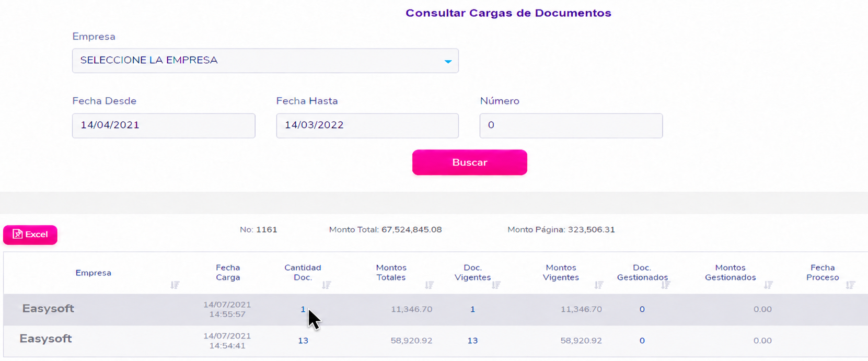Click the Monto Total value 67,524,845.08

[x=412, y=230]
